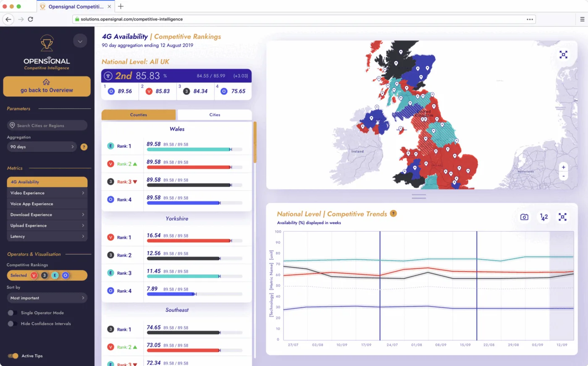Viewport: 588px width, 366px height.
Task: Click the map panel resize handle lines
Action: tap(419, 196)
